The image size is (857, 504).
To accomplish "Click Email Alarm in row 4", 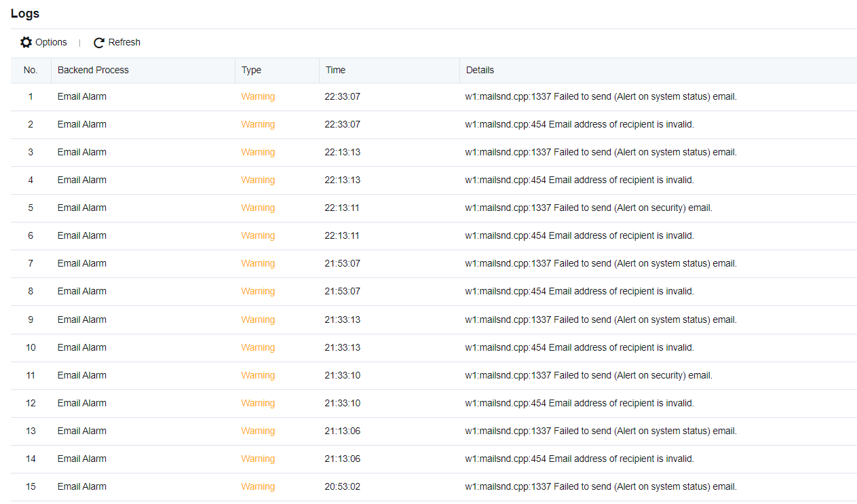I will [x=82, y=180].
